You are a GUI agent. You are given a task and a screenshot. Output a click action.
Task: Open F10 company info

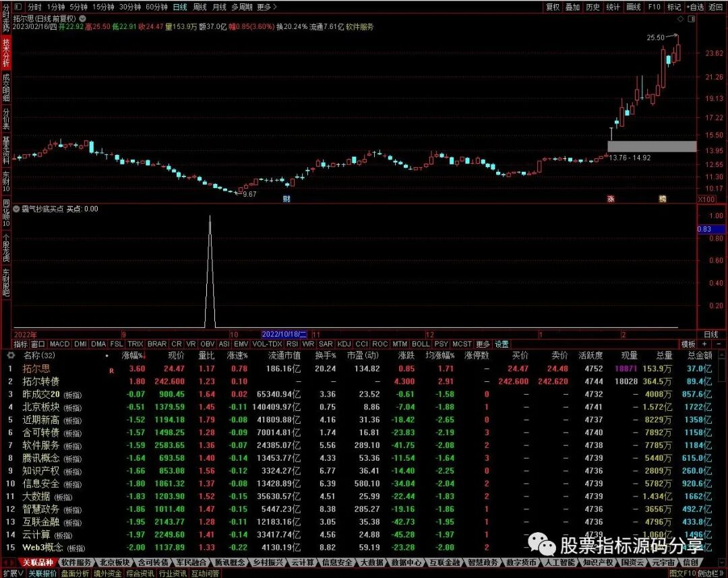tap(654, 7)
